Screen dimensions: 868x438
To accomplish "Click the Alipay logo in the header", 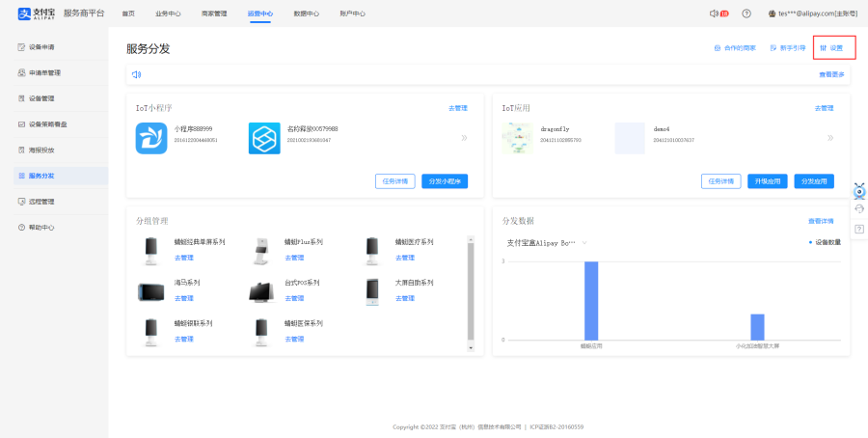I will 37,14.
